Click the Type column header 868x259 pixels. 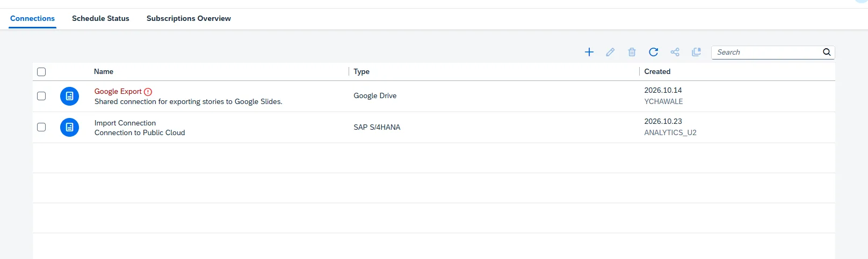[x=361, y=71]
